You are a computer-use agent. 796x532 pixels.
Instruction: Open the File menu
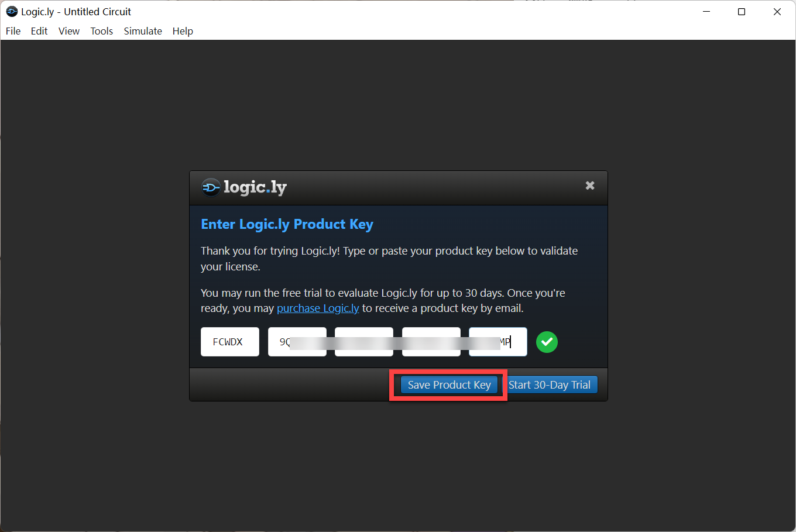[13, 31]
